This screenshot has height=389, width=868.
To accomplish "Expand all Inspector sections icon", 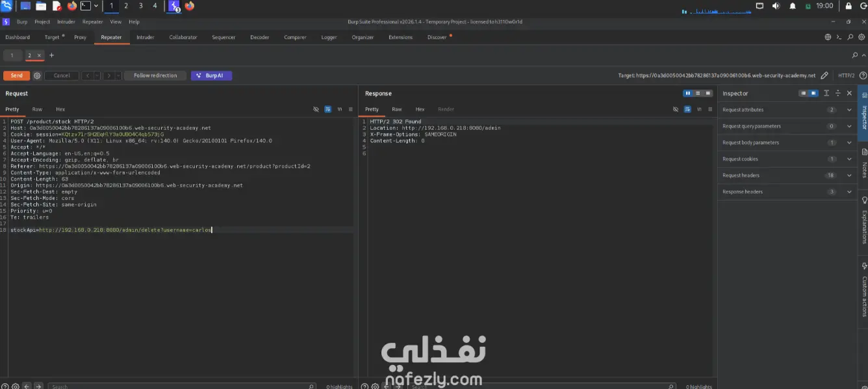I will 826,94.
